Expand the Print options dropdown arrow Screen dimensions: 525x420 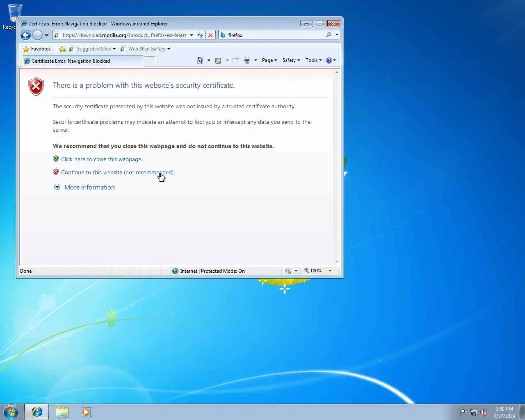[x=256, y=60]
